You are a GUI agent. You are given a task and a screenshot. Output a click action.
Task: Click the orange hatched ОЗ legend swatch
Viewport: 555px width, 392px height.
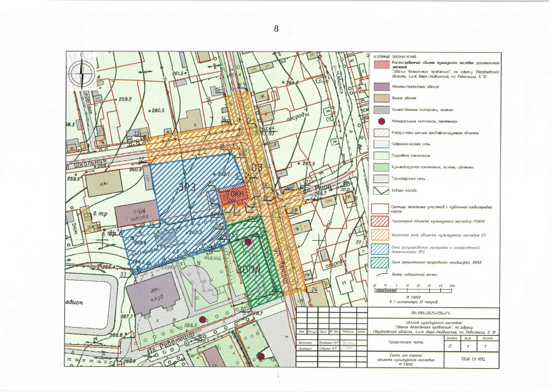(x=378, y=233)
